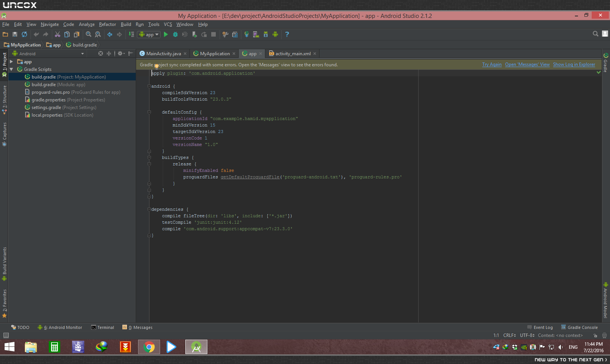Click the Try Again link

492,64
